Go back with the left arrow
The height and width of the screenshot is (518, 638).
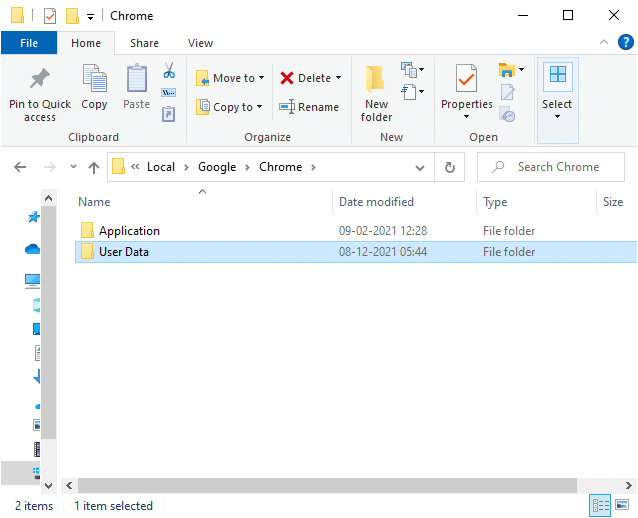coord(20,167)
